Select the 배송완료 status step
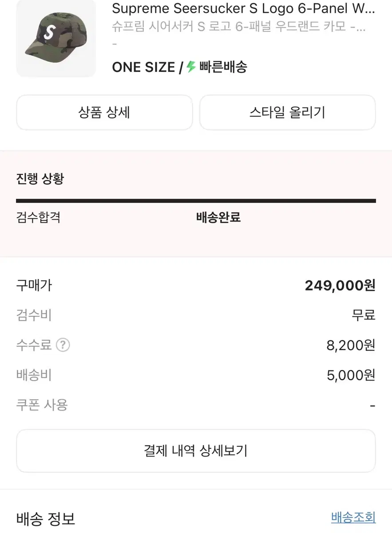Viewport: 392px width, 533px height. (x=218, y=218)
